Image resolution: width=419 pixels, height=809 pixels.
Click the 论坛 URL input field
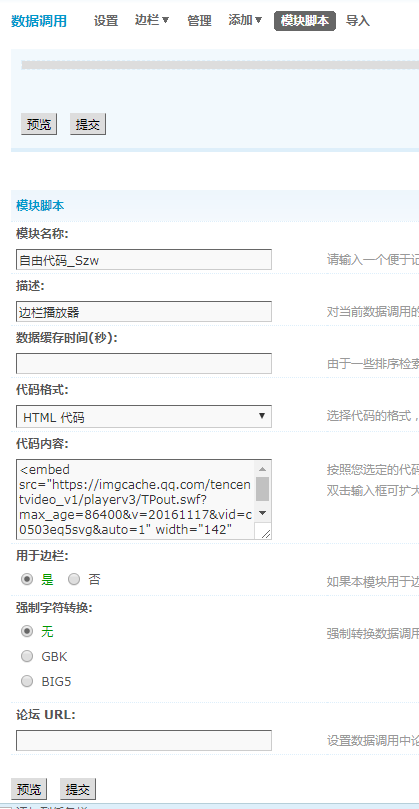point(144,740)
